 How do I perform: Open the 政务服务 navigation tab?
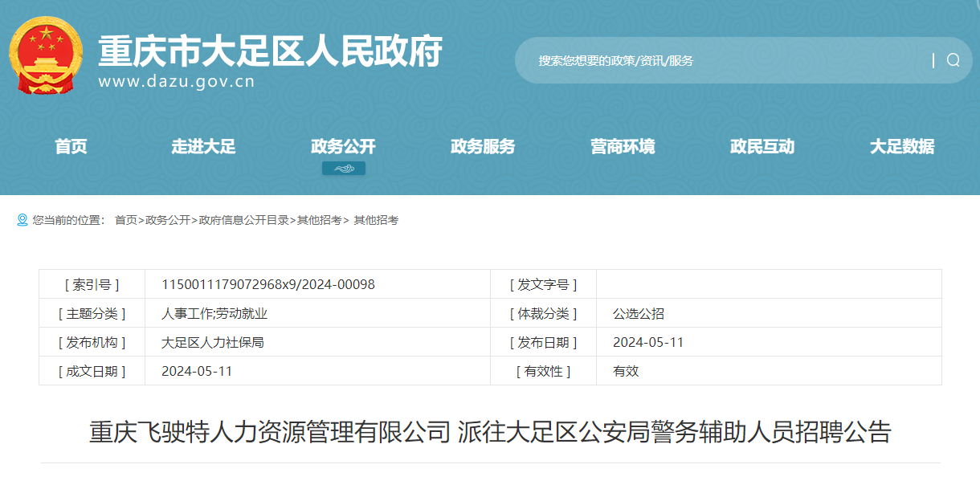(483, 146)
